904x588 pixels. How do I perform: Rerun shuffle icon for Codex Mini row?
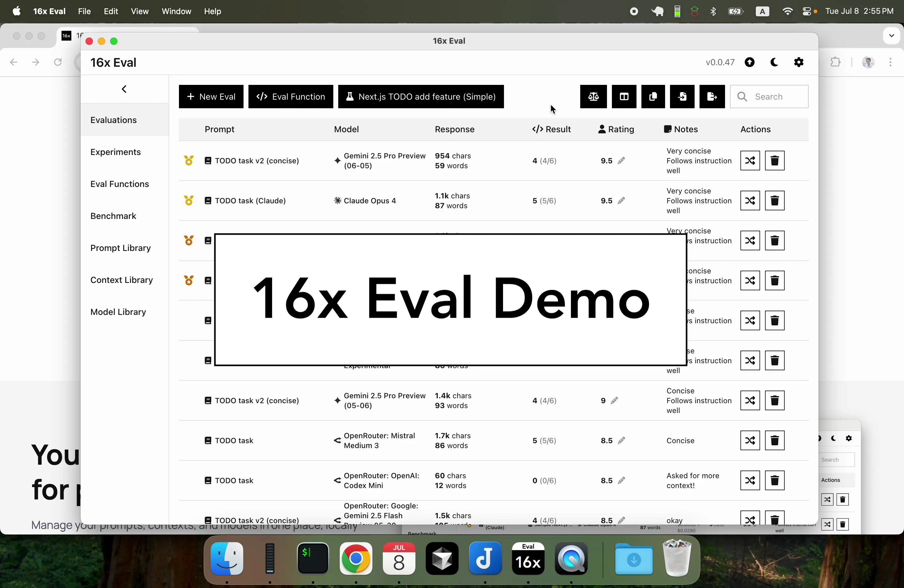(750, 481)
